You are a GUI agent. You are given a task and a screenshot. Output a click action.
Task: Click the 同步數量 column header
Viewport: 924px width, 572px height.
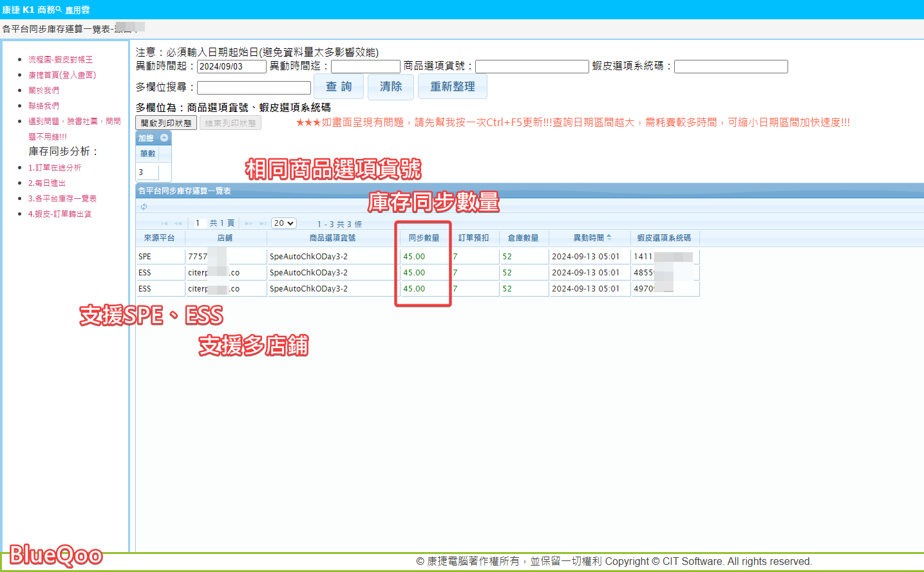pyautogui.click(x=424, y=238)
